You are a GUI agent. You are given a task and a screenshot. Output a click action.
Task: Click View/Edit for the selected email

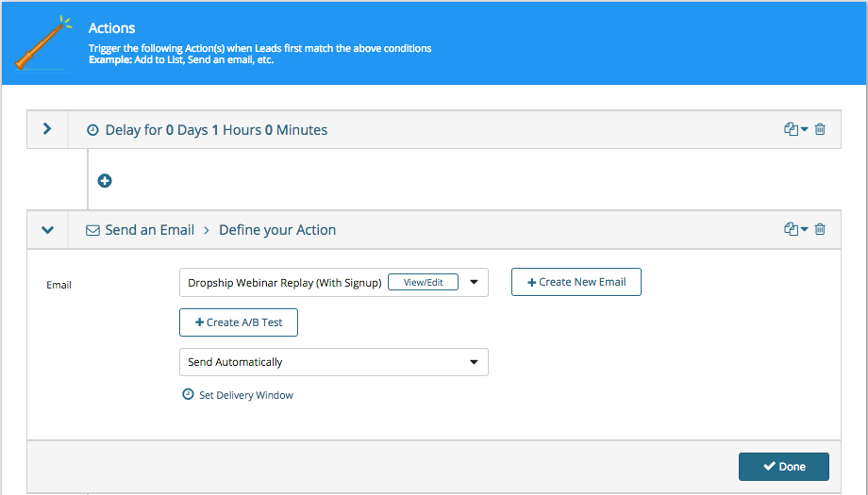pos(423,282)
